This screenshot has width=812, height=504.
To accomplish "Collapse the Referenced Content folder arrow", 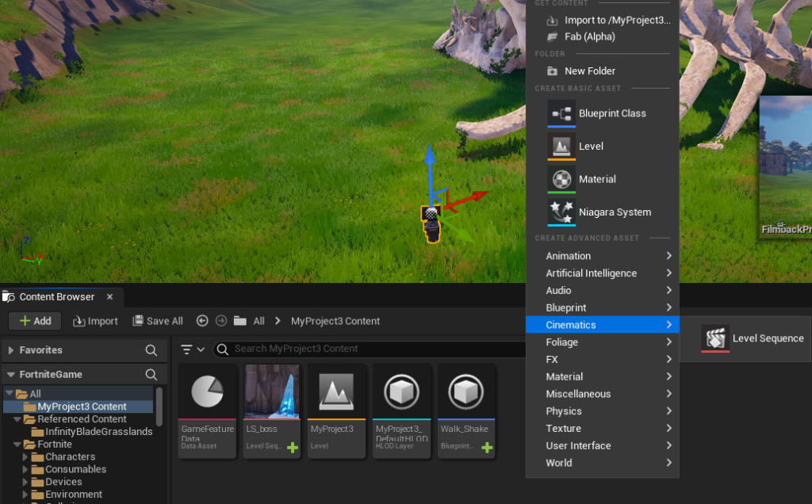I will (17, 418).
